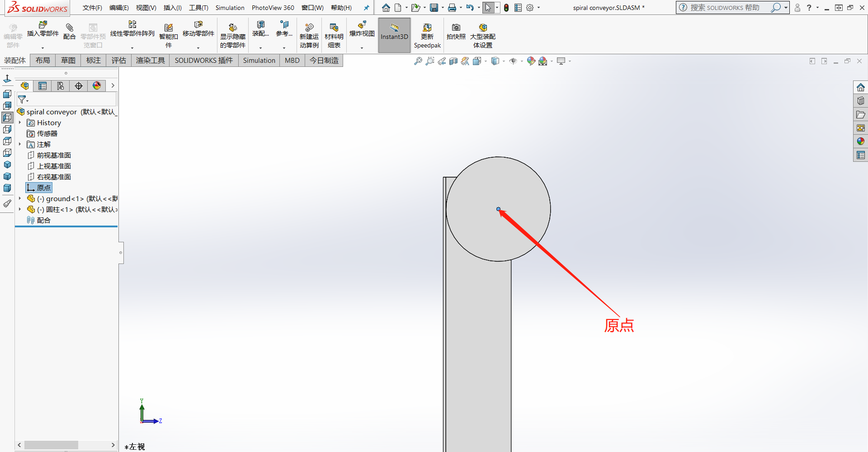Click the Edit Appearance color ball icon
Image resolution: width=868 pixels, height=452 pixels.
click(x=531, y=61)
